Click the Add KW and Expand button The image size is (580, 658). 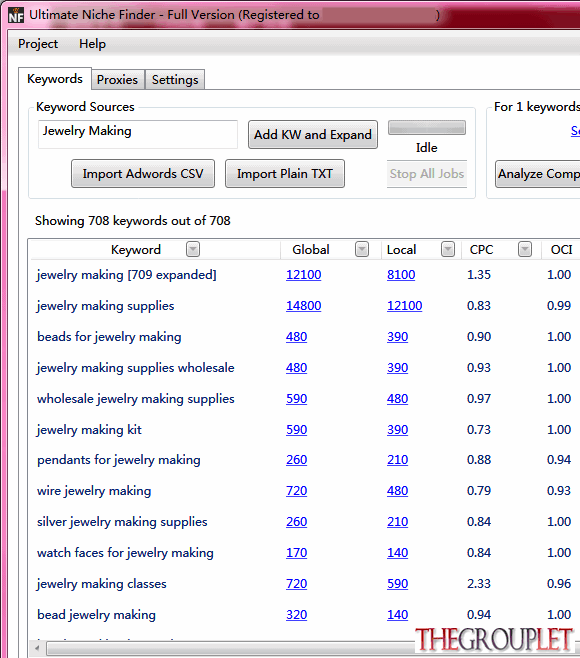coord(313,135)
